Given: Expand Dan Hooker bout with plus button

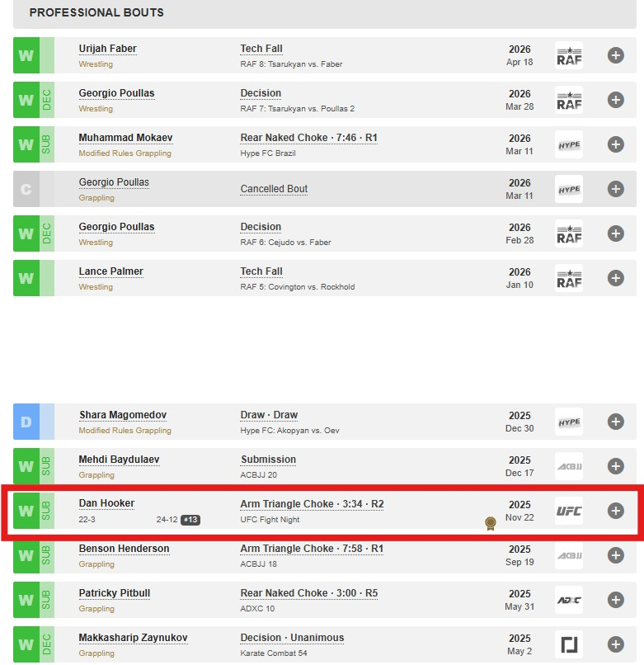Looking at the screenshot, I should pos(615,511).
